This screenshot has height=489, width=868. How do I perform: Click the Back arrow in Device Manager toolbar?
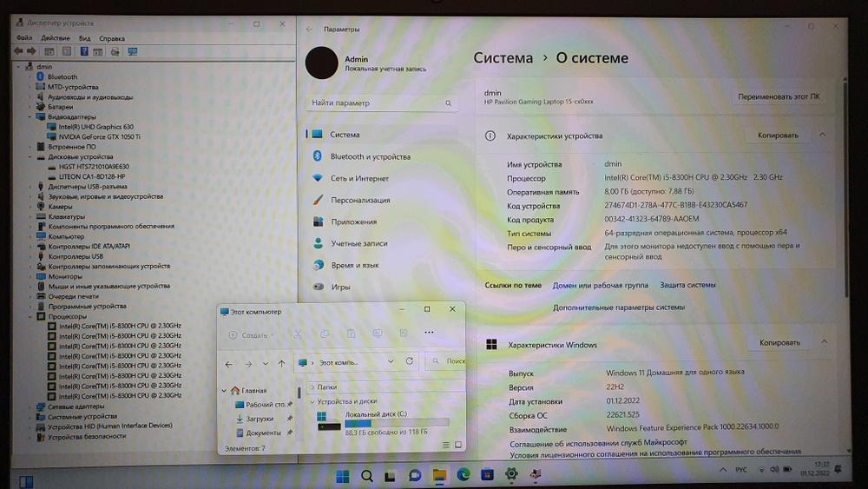(x=18, y=51)
